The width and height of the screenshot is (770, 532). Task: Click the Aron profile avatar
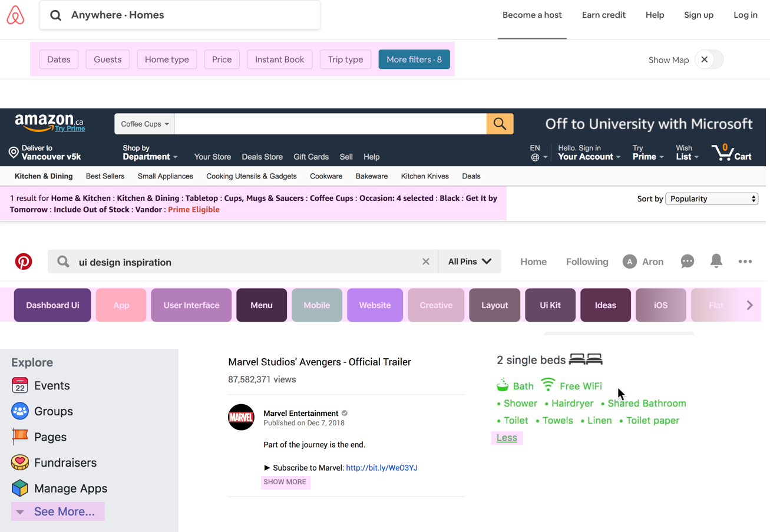[630, 262]
